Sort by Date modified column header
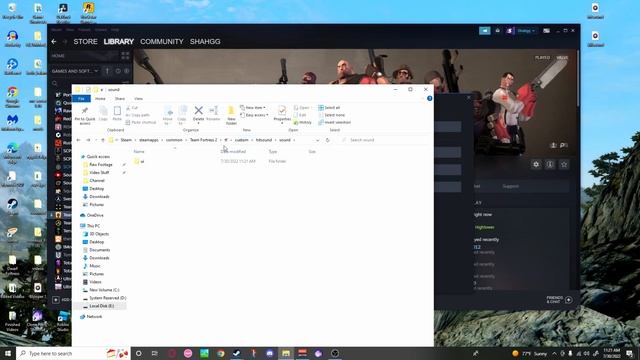The image size is (640, 360). [x=233, y=151]
